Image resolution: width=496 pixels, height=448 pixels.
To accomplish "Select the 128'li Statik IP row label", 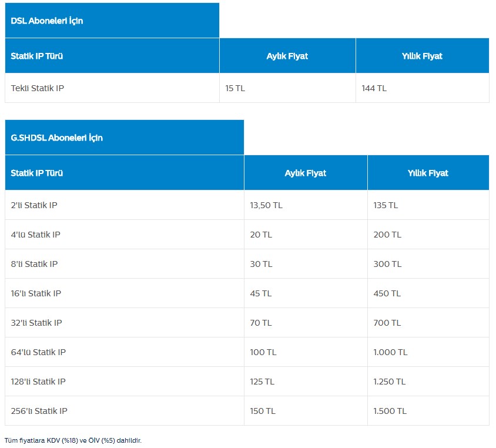I will pyautogui.click(x=38, y=382).
